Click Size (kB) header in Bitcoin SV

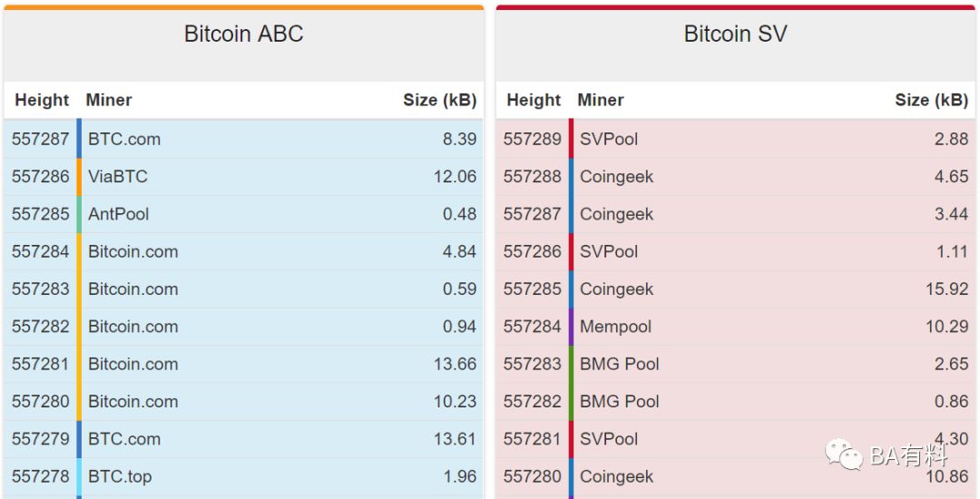(931, 100)
